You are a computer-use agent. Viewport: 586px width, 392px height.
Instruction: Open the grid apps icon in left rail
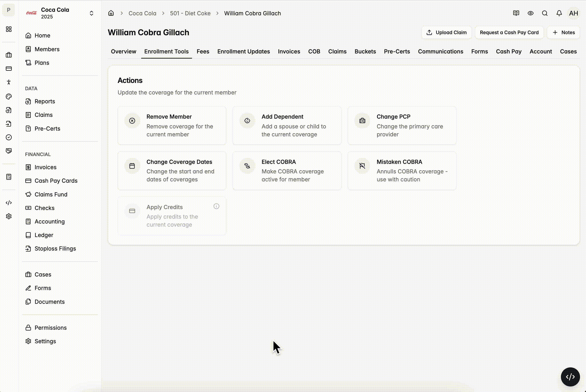point(9,29)
